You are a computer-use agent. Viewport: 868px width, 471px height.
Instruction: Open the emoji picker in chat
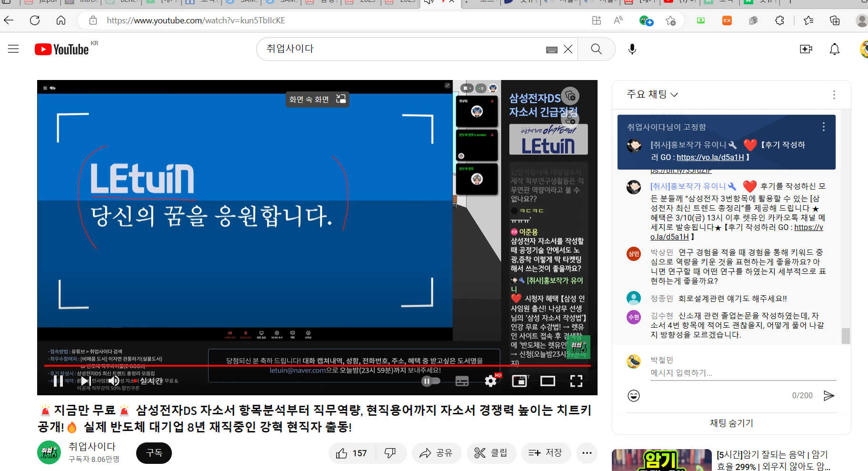click(x=634, y=396)
